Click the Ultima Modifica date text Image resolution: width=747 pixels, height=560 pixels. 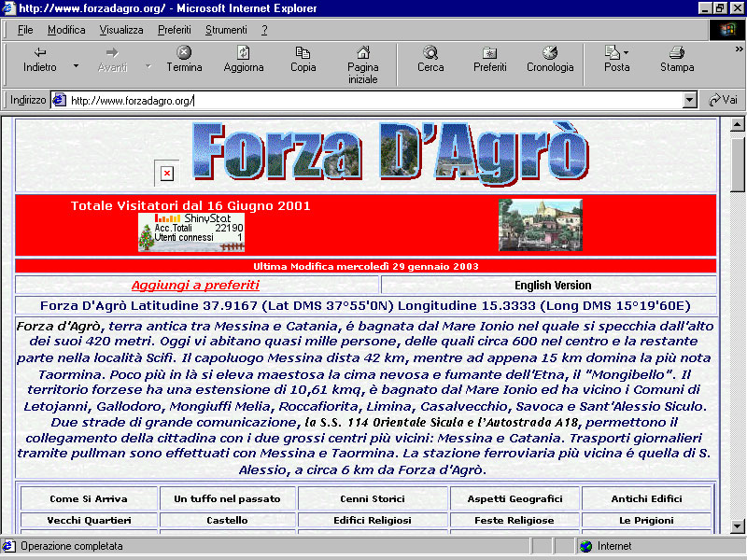click(x=366, y=266)
